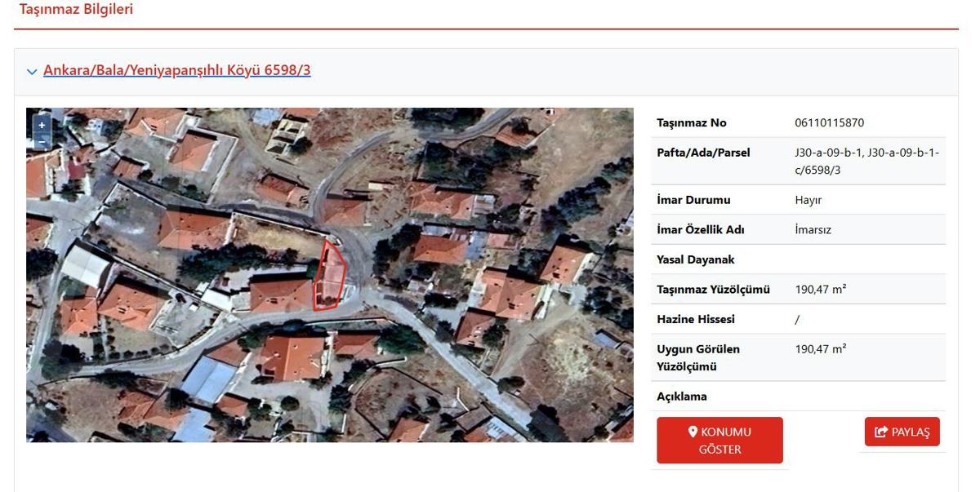Click the location pin icon on KONUMU GÖSTER
980x492 pixels.
pyautogui.click(x=693, y=432)
